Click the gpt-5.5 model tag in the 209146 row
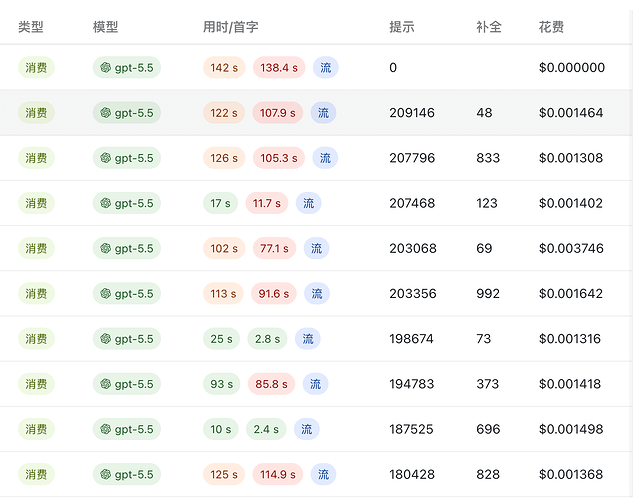This screenshot has width=633, height=500. 127,113
